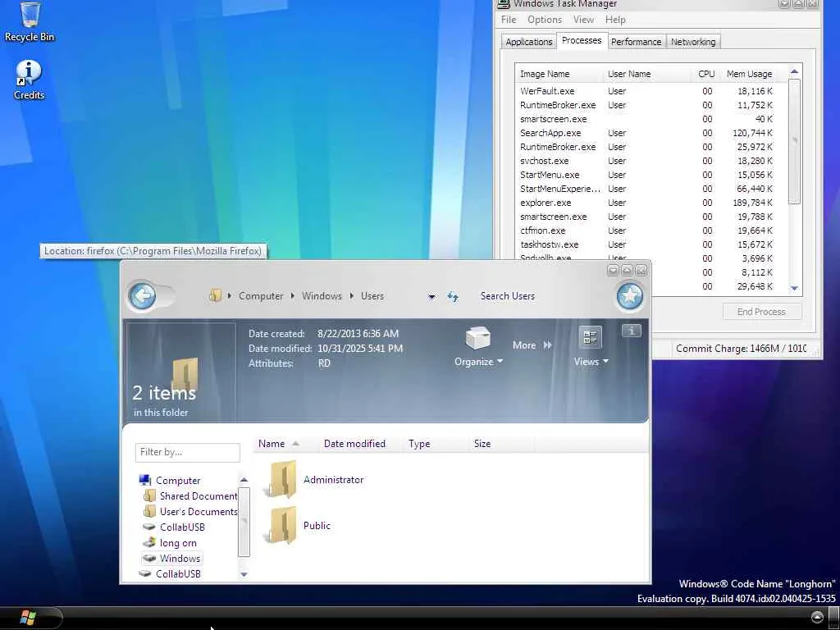Click the large folder preview thumbnail
The height and width of the screenshot is (630, 840).
[x=185, y=373]
